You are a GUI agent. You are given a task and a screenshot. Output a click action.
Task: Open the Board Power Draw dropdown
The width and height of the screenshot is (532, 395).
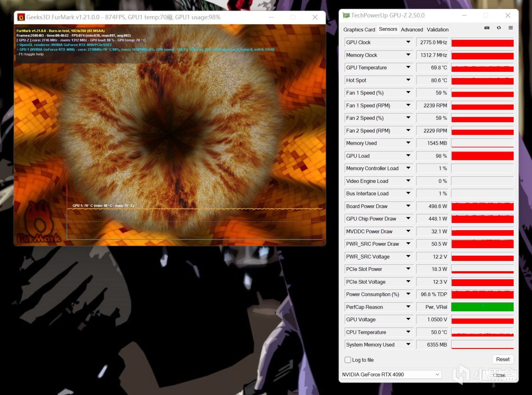click(x=408, y=206)
